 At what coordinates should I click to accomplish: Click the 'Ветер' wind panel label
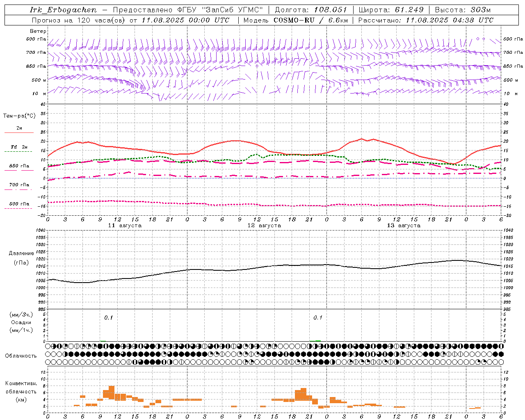click(38, 31)
